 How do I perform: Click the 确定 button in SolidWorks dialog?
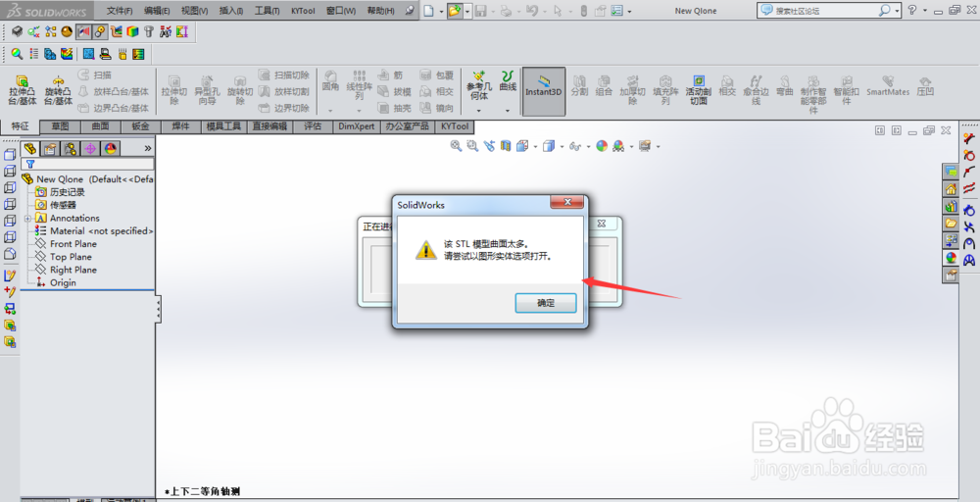point(546,303)
